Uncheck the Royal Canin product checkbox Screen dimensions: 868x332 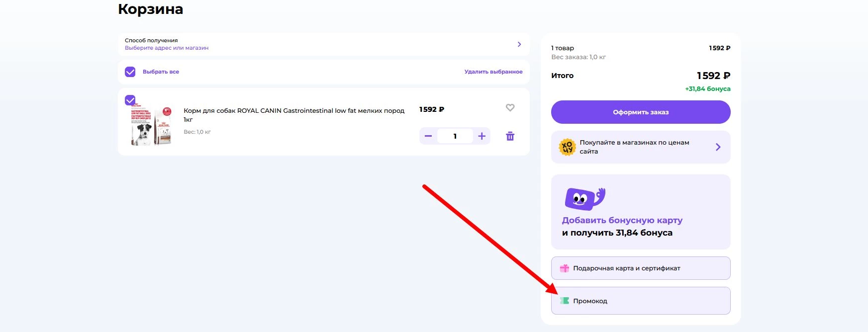pyautogui.click(x=130, y=100)
